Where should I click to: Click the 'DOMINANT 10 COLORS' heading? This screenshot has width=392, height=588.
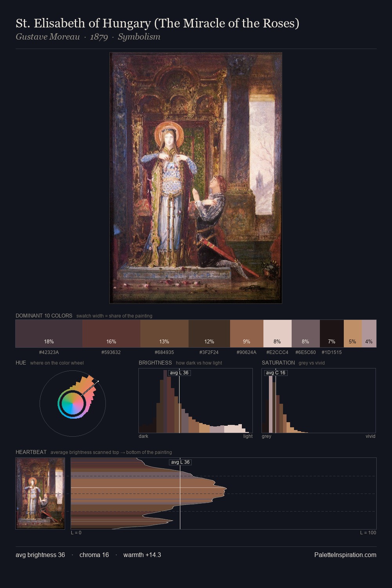pyautogui.click(x=44, y=316)
